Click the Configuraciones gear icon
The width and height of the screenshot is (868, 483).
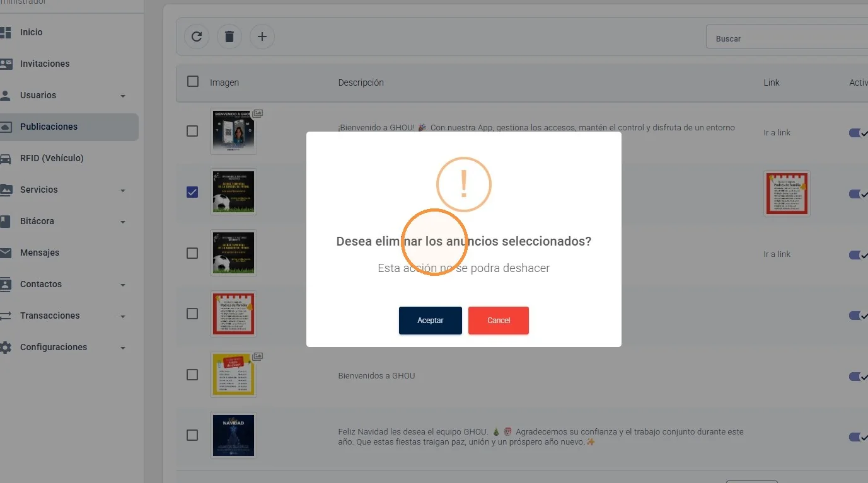[x=6, y=347]
